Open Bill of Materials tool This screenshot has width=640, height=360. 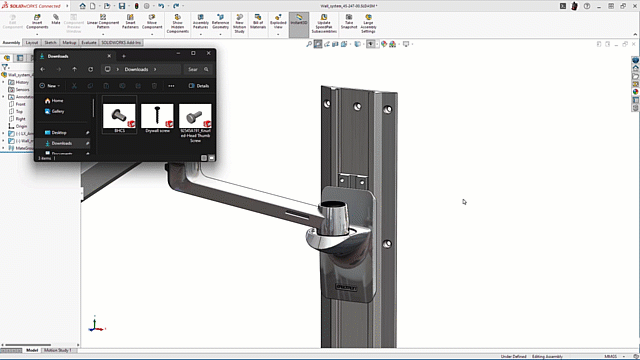[258, 22]
